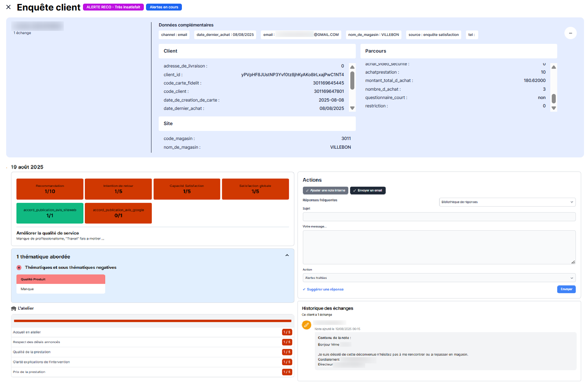This screenshot has width=588, height=383.
Task: Collapse client details with the minus button
Action: 570,33
